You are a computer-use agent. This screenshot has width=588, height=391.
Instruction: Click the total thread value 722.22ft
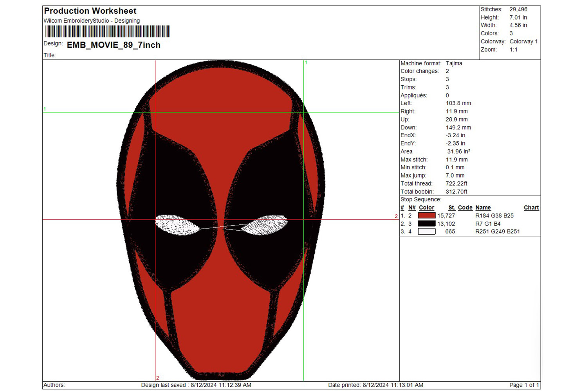pos(456,183)
